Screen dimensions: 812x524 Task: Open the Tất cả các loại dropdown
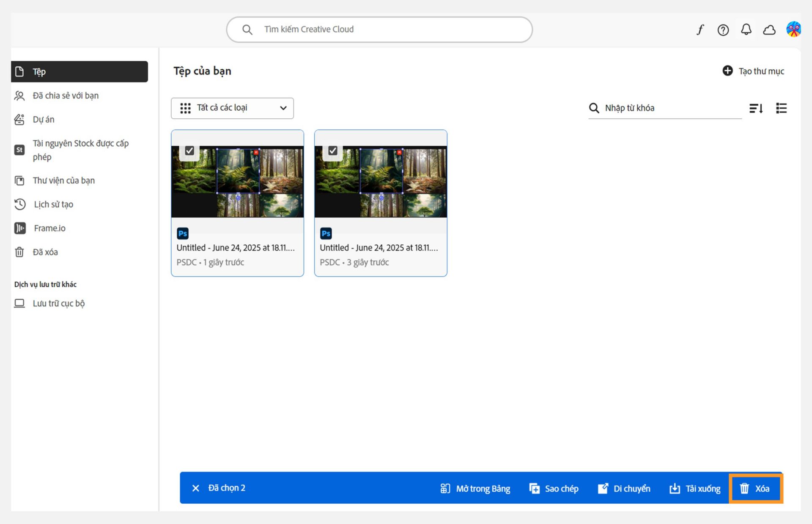tap(232, 108)
